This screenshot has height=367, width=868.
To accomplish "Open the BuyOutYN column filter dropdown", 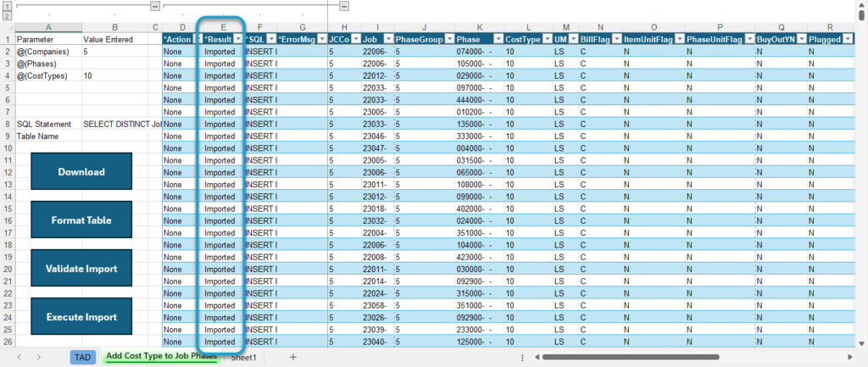I will [x=800, y=39].
